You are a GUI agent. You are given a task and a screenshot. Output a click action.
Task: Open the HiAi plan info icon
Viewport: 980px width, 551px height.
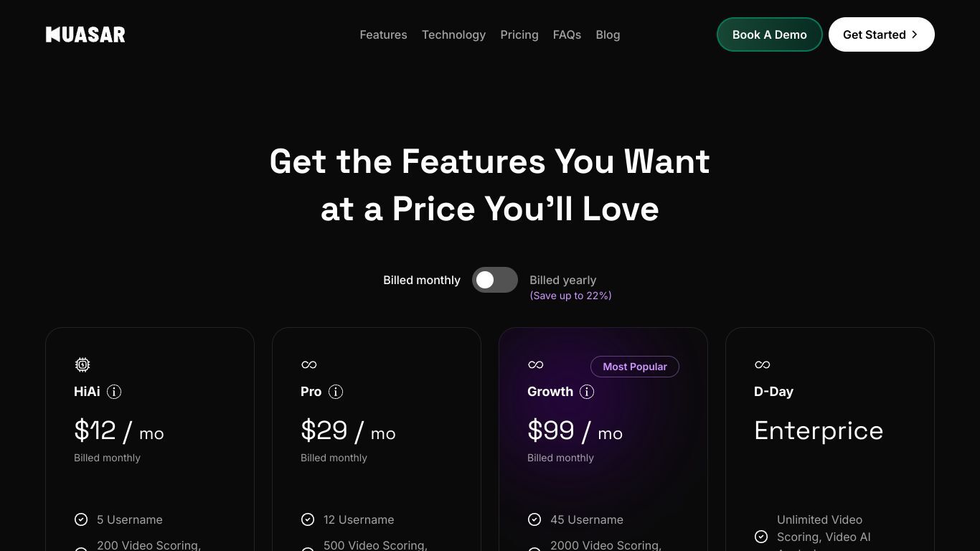click(114, 392)
